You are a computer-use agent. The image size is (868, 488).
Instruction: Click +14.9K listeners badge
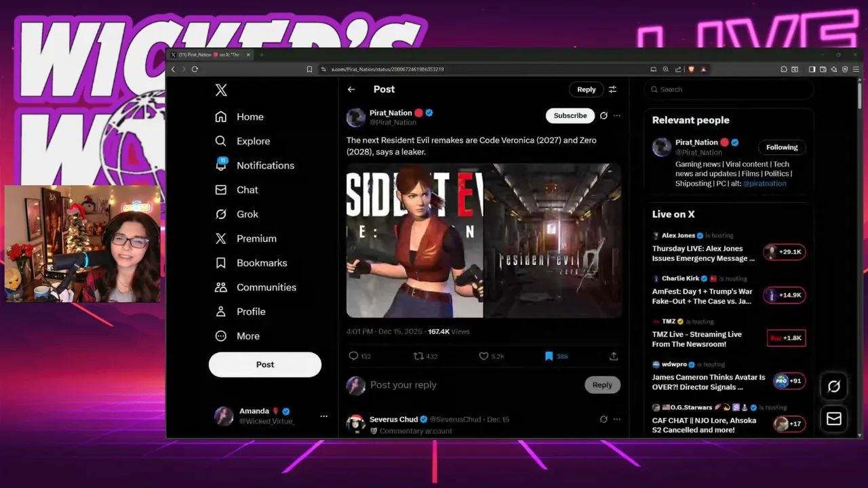coord(785,295)
